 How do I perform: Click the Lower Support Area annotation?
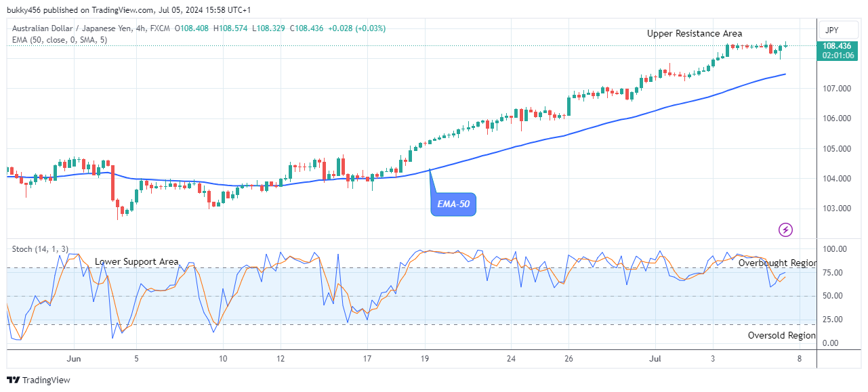point(137,261)
